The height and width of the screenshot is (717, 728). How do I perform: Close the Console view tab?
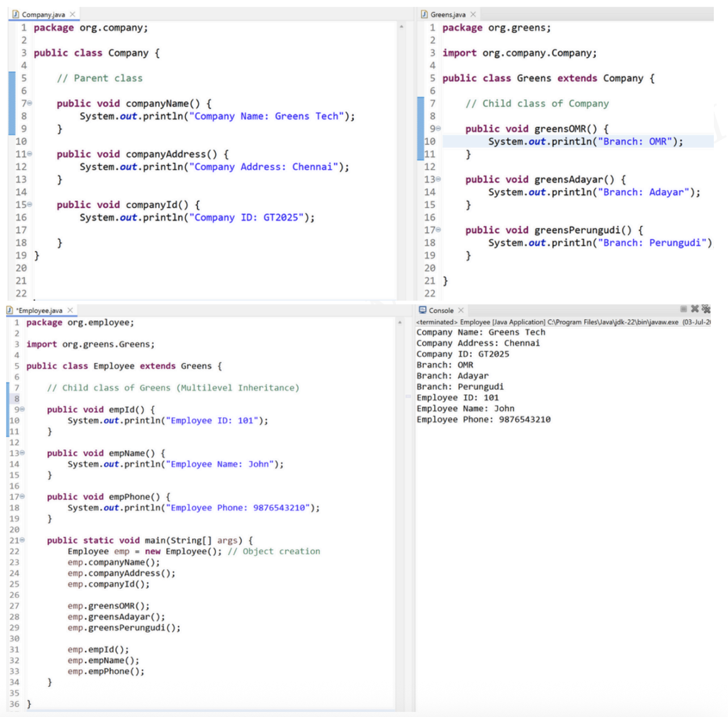click(461, 310)
